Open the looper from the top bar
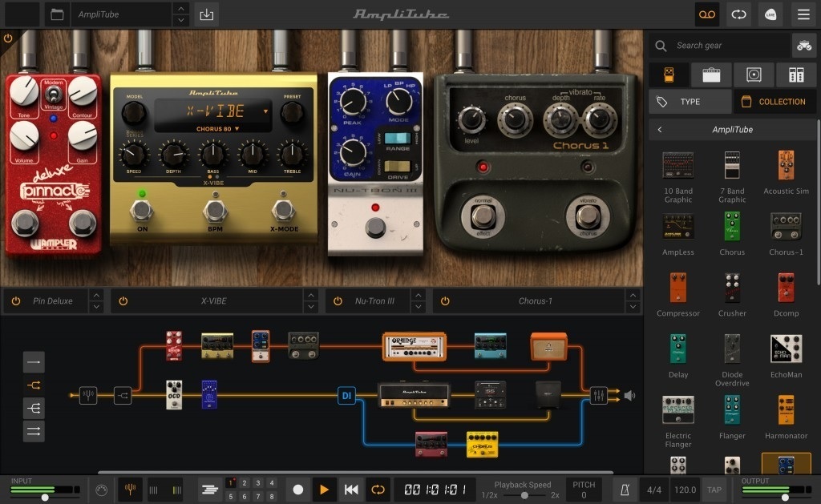 click(738, 14)
